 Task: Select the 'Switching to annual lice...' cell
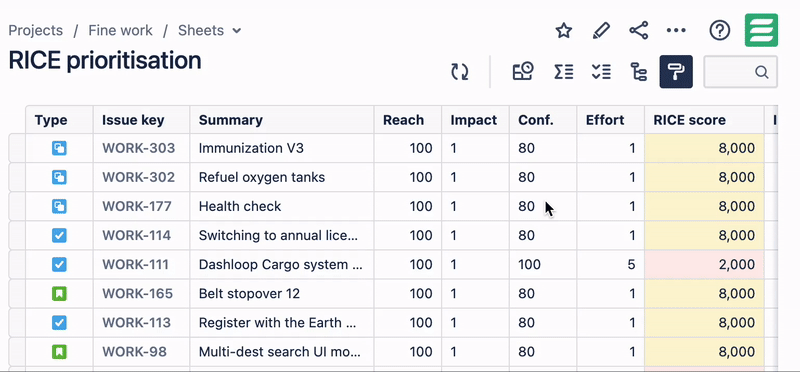point(282,236)
